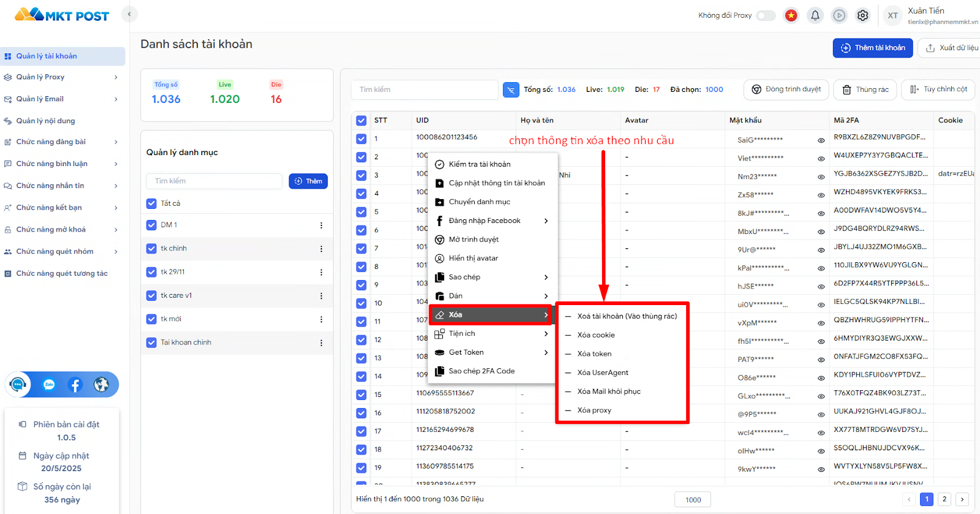Uncheck the checkbox for row 15

[x=361, y=395]
